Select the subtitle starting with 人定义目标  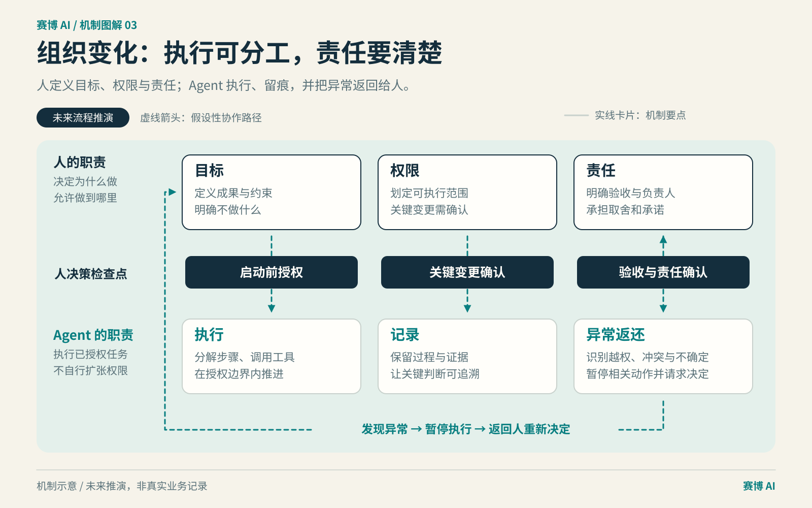pos(224,85)
